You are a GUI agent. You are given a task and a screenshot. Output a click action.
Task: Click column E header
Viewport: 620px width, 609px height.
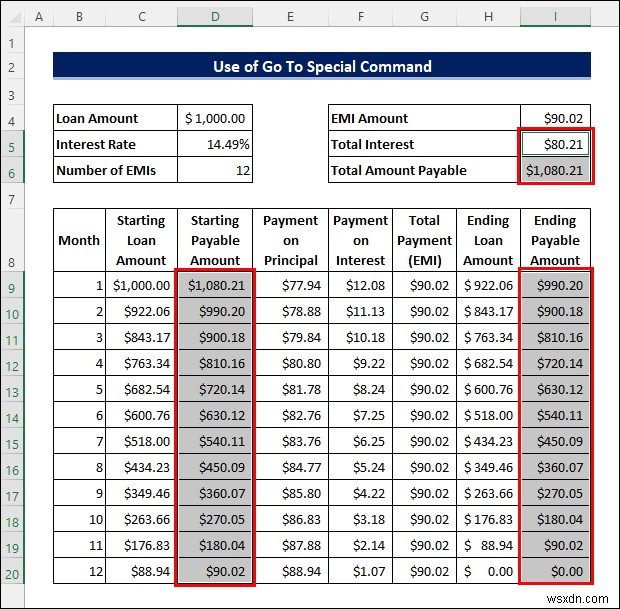290,17
